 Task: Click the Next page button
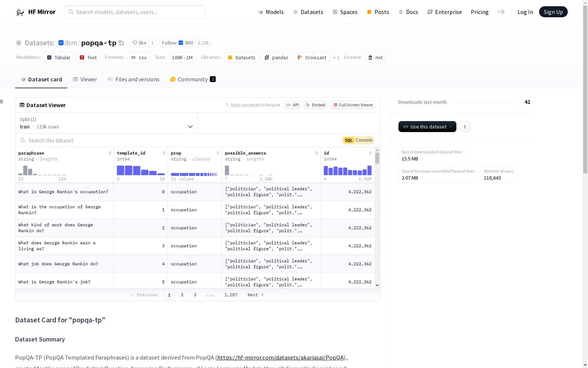click(255, 295)
